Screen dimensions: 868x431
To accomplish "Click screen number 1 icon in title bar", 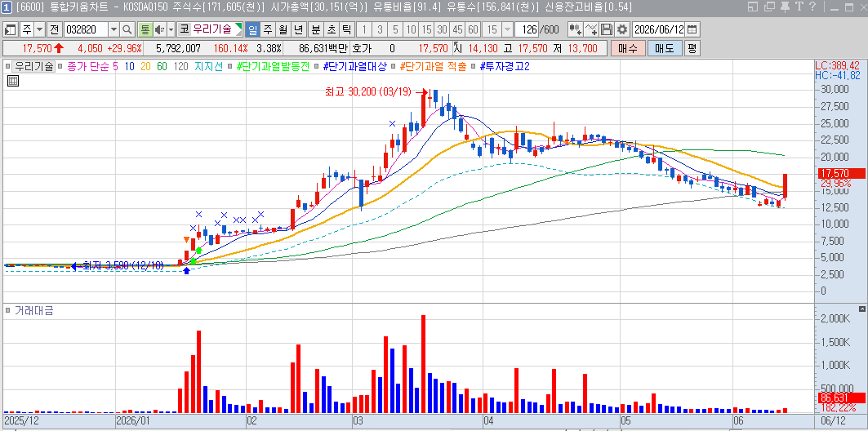I will click(6, 7).
